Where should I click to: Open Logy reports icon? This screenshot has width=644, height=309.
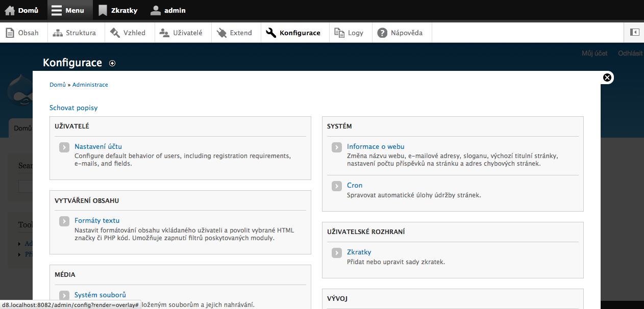(x=339, y=33)
